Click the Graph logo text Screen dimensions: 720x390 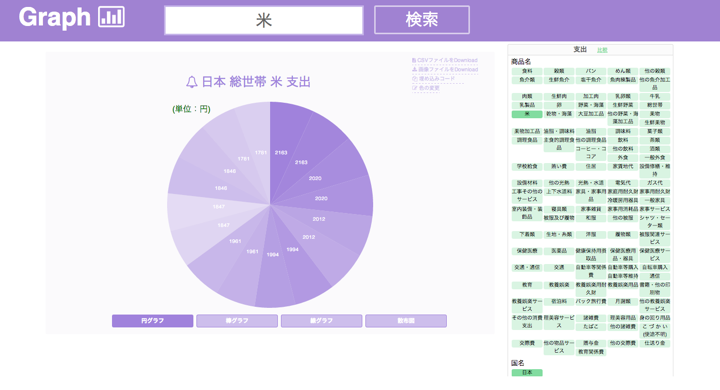point(55,17)
